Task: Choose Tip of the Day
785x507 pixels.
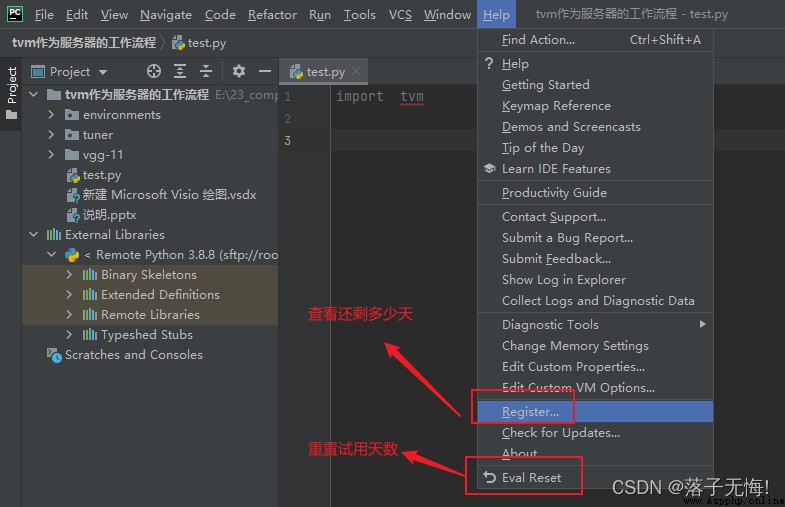Action: pos(595,148)
